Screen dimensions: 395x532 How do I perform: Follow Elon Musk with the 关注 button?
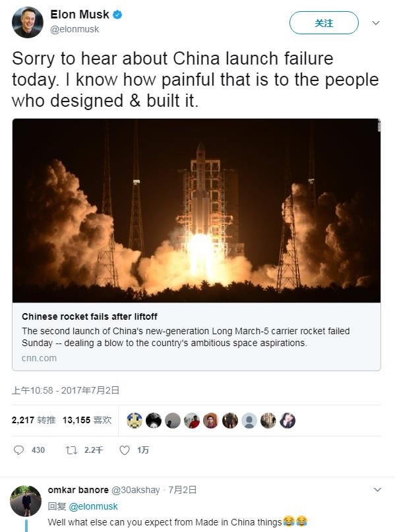click(x=324, y=22)
